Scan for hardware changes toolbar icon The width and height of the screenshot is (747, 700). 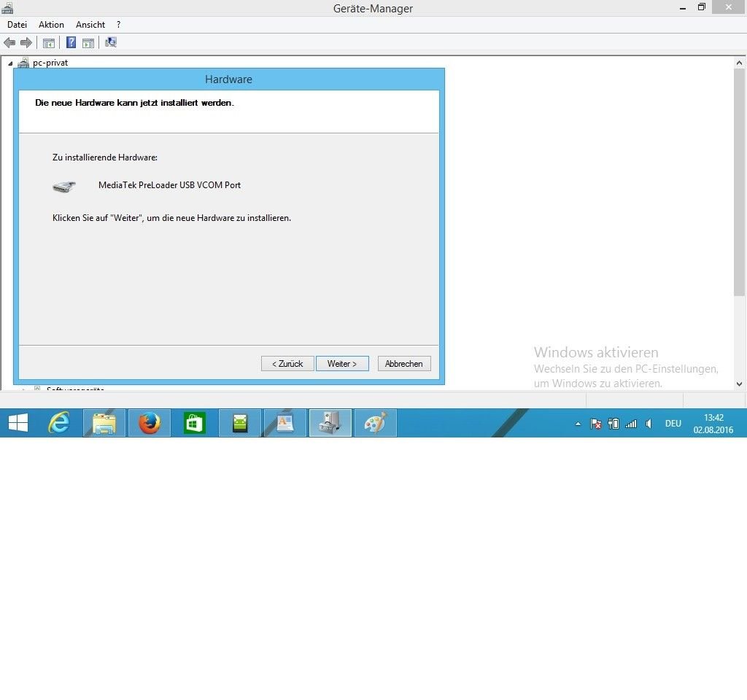click(x=111, y=43)
